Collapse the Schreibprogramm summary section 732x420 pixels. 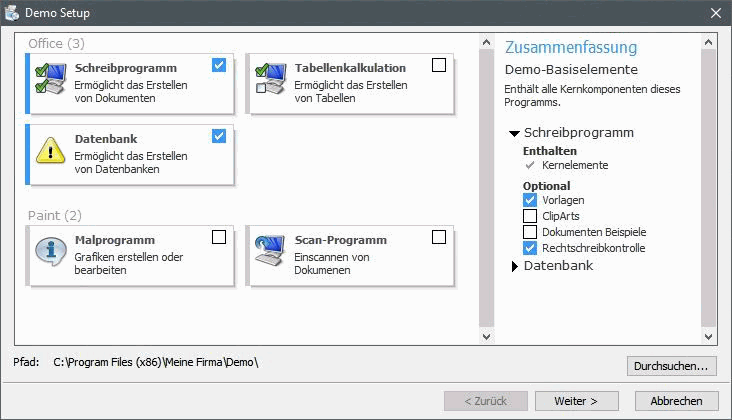[514, 133]
